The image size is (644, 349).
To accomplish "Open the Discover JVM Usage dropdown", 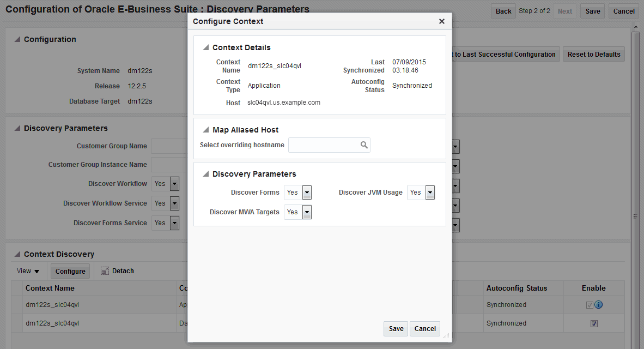I will 430,192.
